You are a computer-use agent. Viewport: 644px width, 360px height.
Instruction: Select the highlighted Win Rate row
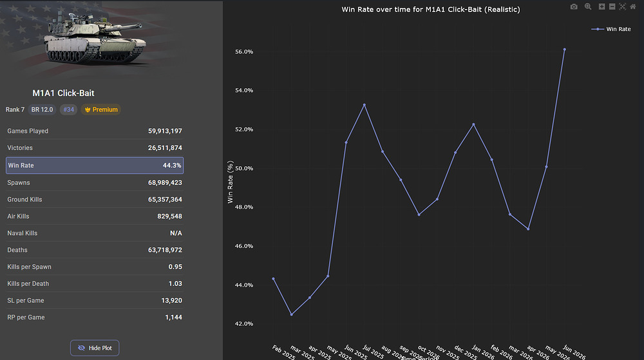pos(95,166)
